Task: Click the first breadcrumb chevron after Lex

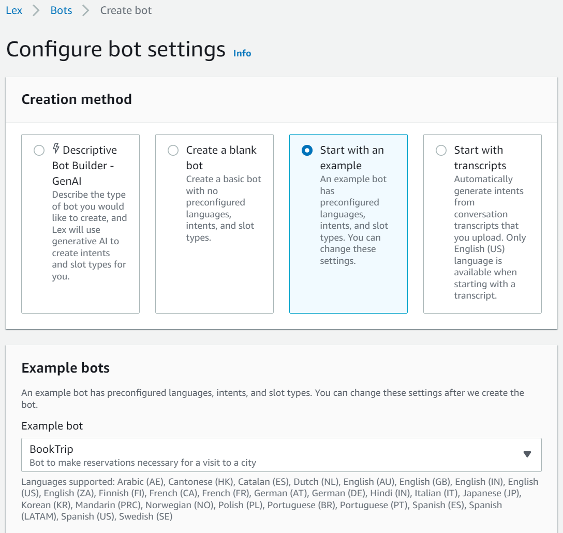Action: coord(36,10)
